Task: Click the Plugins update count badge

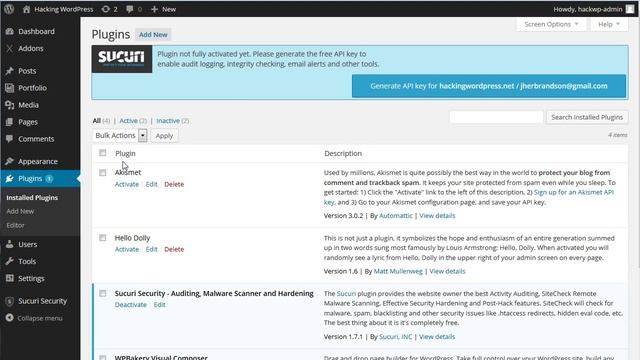Action: (x=49, y=178)
